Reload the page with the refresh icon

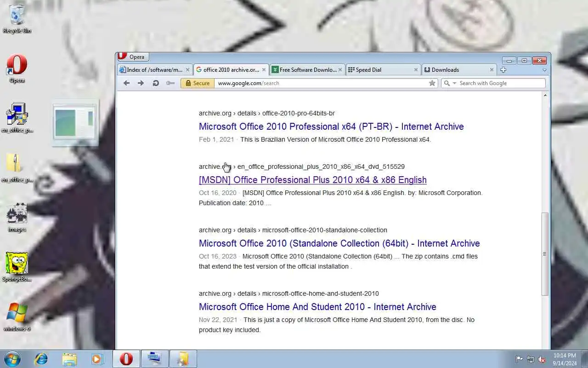(156, 83)
